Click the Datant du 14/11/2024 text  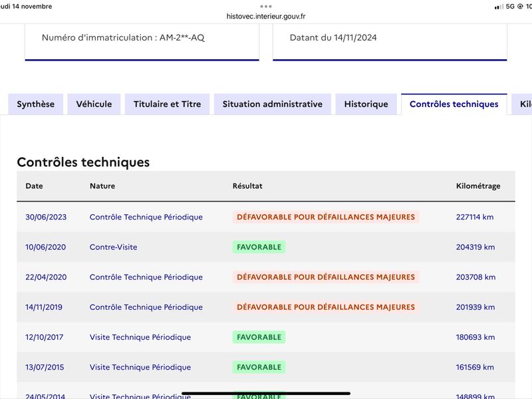coord(333,38)
